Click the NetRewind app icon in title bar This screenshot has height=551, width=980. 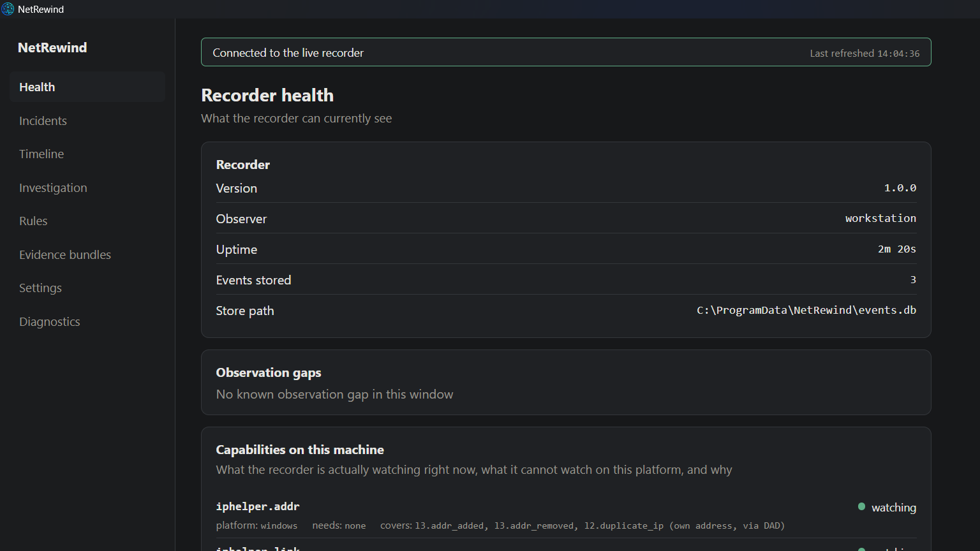[x=8, y=9]
